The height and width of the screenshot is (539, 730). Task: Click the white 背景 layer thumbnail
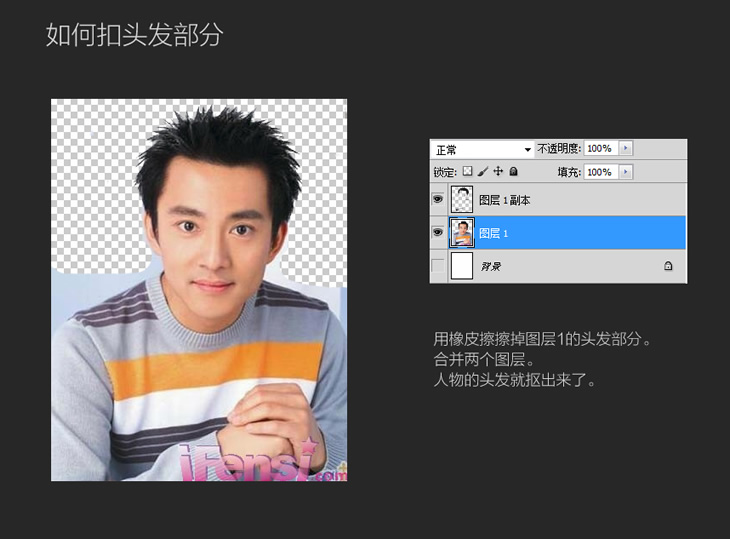pos(462,266)
